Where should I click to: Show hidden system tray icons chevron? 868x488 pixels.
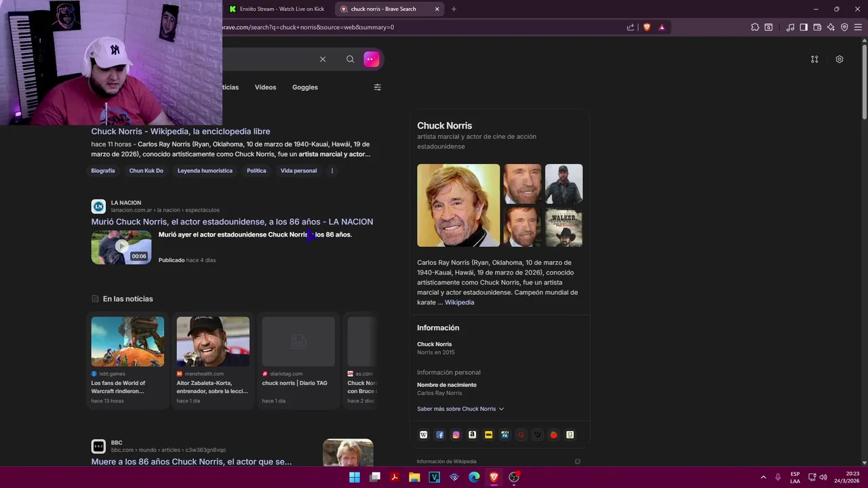[763, 477]
